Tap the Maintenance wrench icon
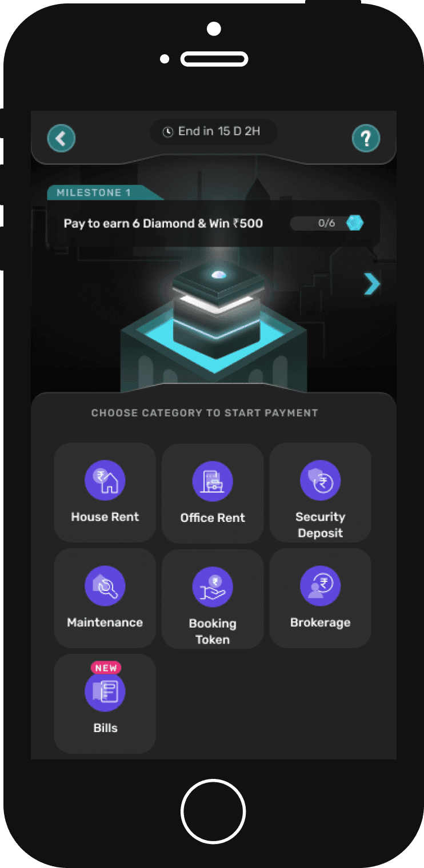424x868 pixels. click(105, 586)
